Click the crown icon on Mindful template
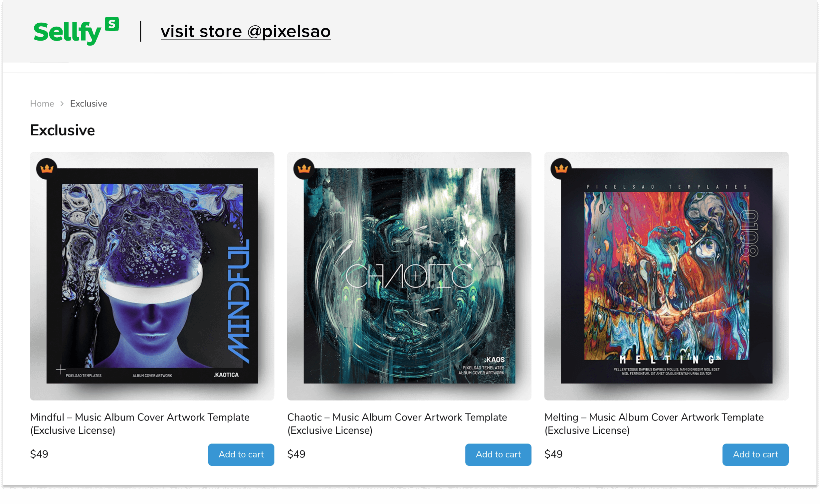 (47, 169)
